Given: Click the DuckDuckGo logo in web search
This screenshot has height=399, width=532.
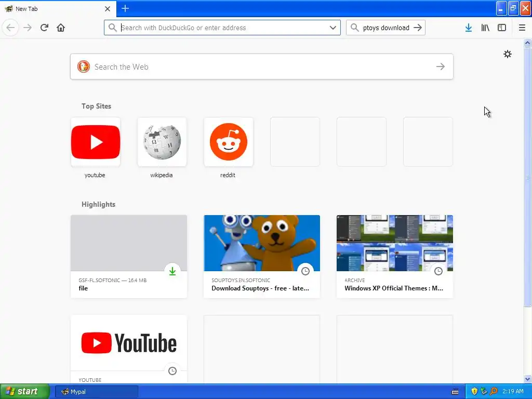Looking at the screenshot, I should click(84, 66).
